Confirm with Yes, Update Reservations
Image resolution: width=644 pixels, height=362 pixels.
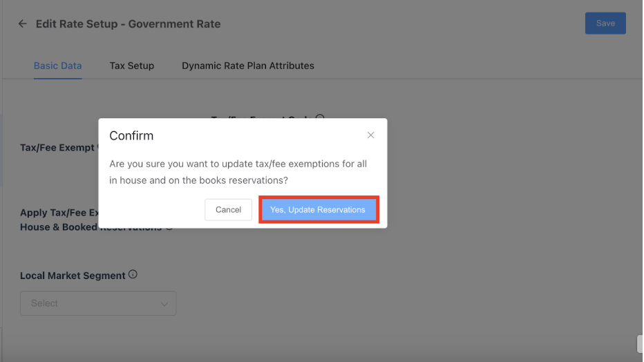pyautogui.click(x=318, y=209)
